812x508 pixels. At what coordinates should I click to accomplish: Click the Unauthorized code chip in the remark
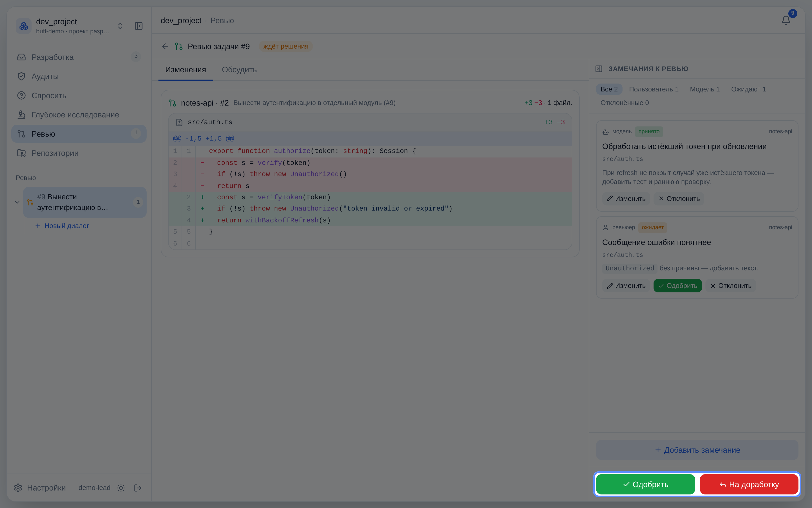pyautogui.click(x=630, y=268)
